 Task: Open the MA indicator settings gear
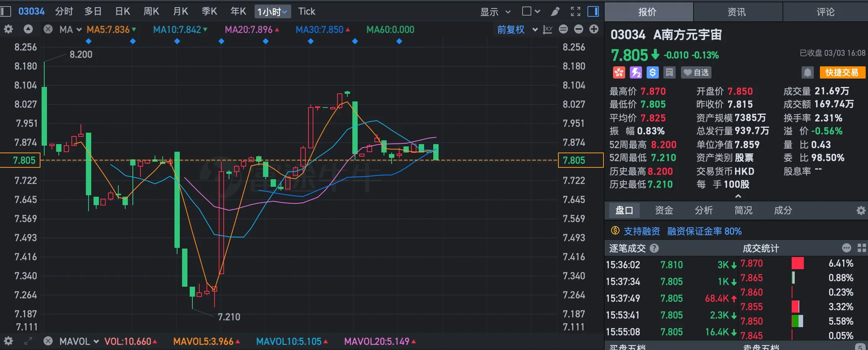[8, 29]
